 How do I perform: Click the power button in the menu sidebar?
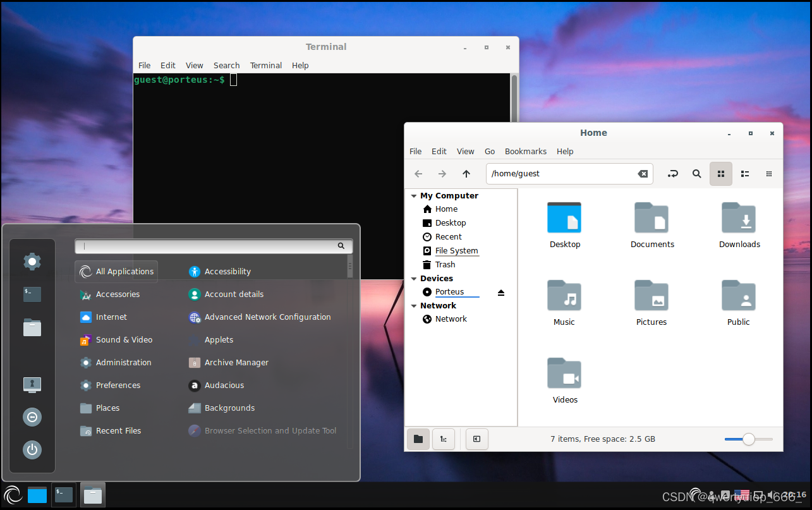(32, 450)
